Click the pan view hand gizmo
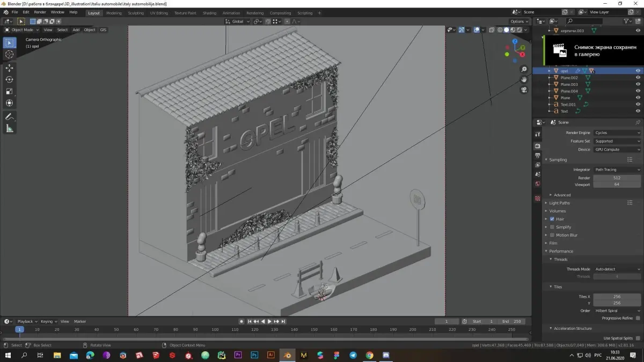This screenshot has height=362, width=644. [524, 79]
